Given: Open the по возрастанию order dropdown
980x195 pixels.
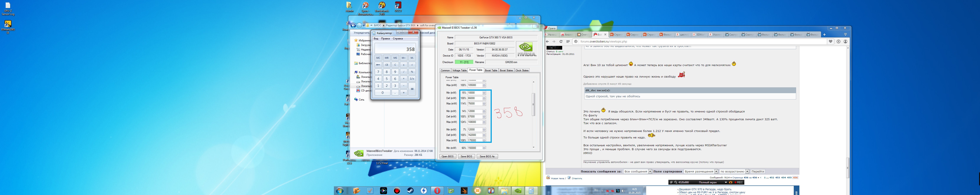Looking at the screenshot, I should pyautogui.click(x=734, y=171).
